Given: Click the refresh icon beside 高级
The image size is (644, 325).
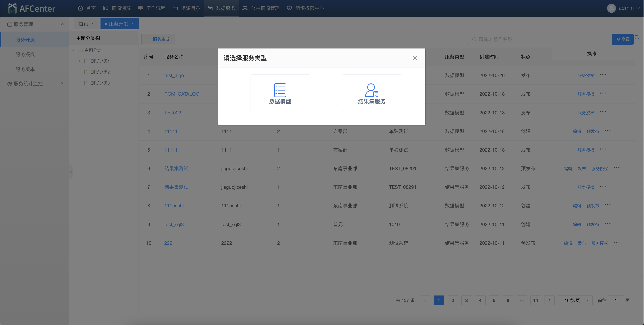Looking at the screenshot, I should click(x=637, y=37).
